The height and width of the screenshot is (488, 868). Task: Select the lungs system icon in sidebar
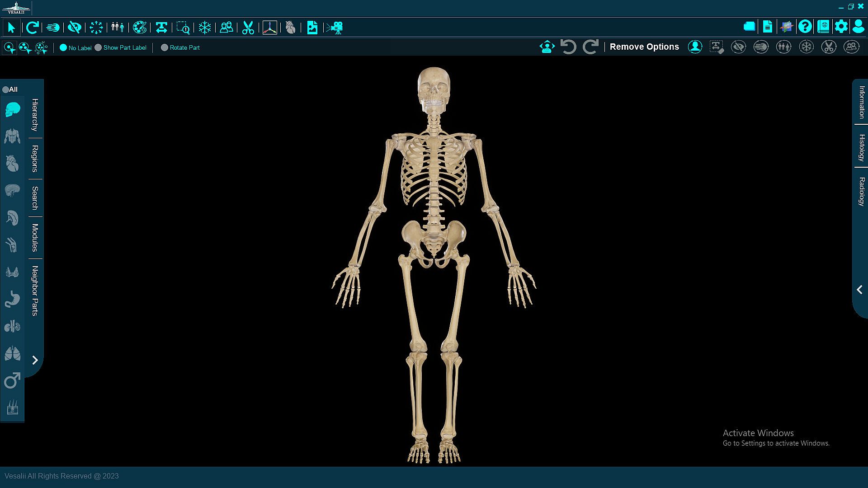12,353
